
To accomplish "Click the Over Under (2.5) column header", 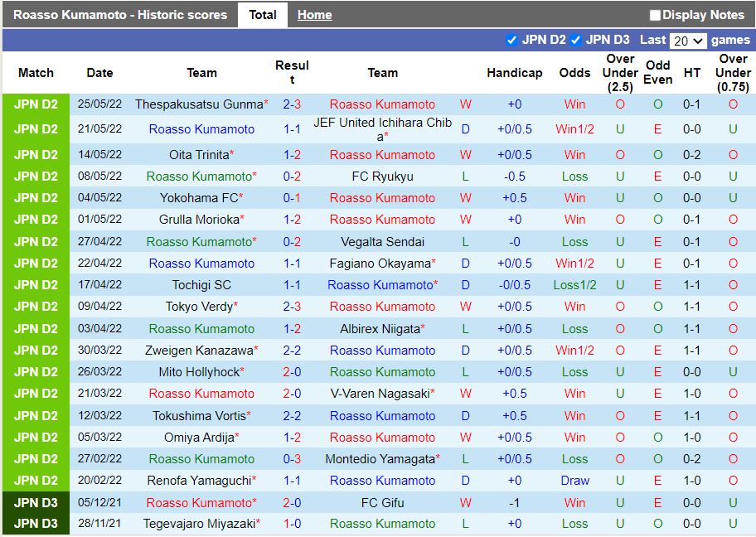I will 620,73.
